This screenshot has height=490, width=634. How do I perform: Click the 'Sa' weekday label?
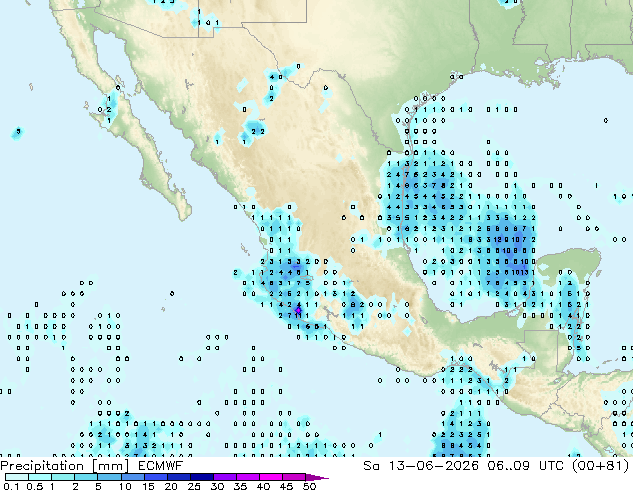click(x=371, y=466)
